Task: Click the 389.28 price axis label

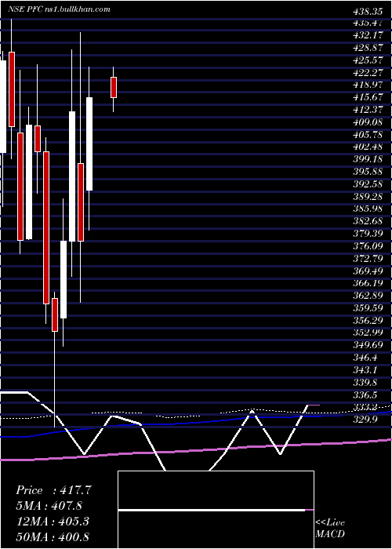Action: click(x=369, y=196)
